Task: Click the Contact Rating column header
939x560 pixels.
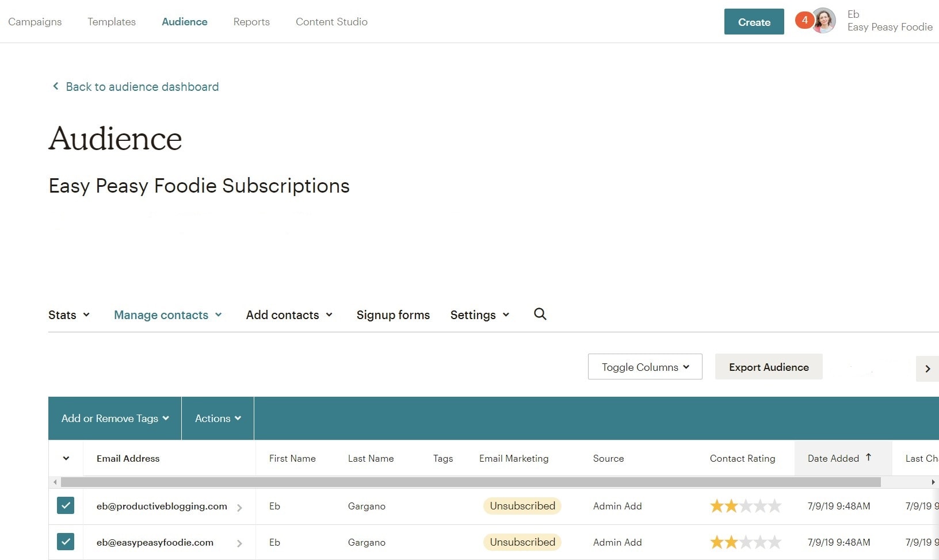Action: pos(742,458)
